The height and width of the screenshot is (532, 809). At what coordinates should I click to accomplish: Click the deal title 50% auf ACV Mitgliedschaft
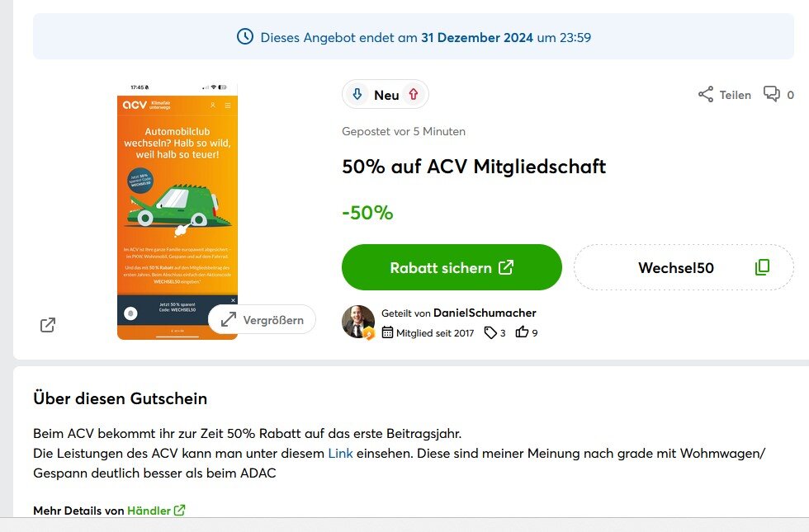click(x=474, y=167)
